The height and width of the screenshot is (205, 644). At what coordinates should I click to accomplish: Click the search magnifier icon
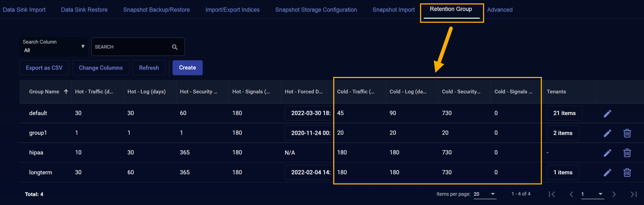175,47
